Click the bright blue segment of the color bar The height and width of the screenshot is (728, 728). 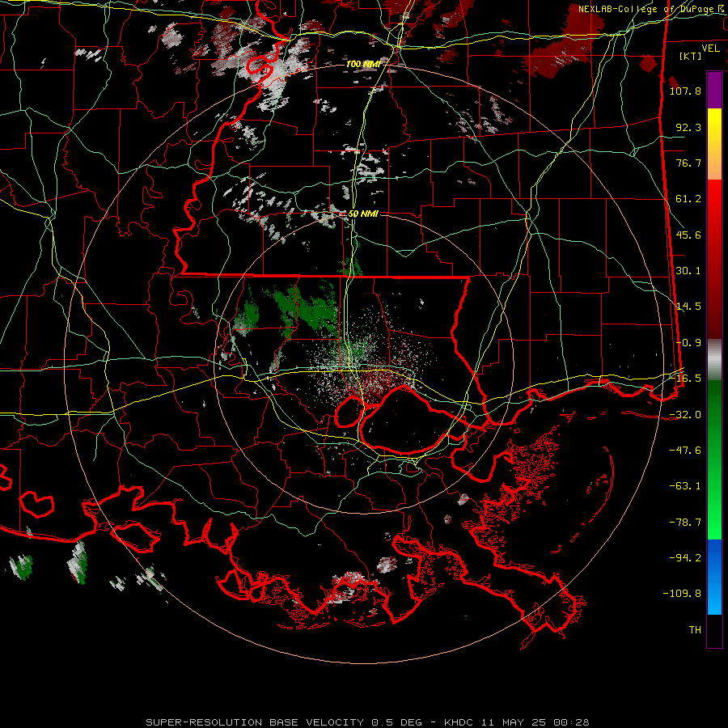point(714,577)
